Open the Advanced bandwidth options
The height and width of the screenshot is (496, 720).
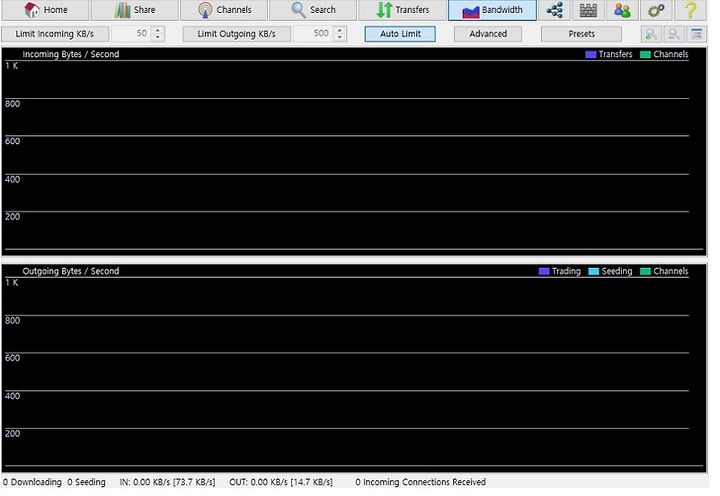pos(488,34)
